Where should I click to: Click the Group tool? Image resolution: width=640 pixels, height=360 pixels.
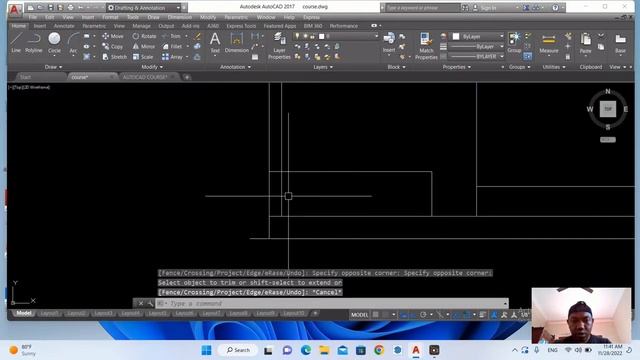514,43
